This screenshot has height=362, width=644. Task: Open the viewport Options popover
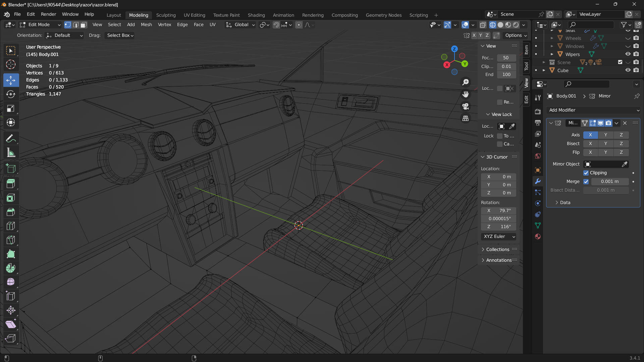pos(516,36)
